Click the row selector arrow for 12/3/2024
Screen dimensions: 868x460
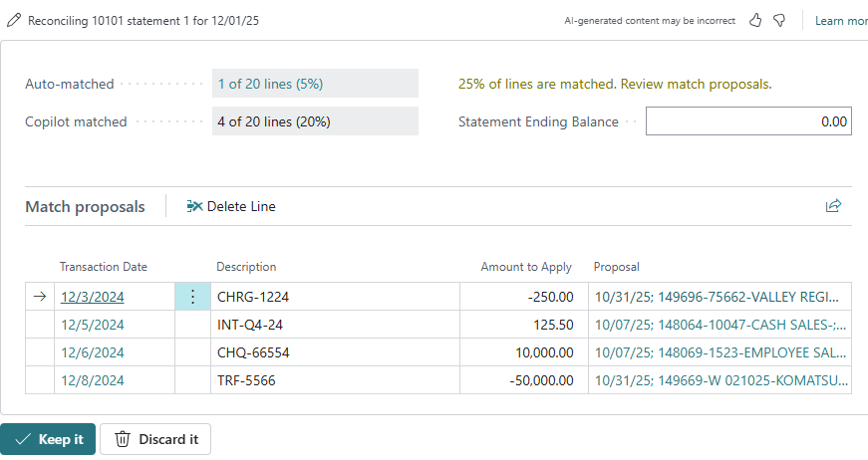pyautogui.click(x=40, y=297)
